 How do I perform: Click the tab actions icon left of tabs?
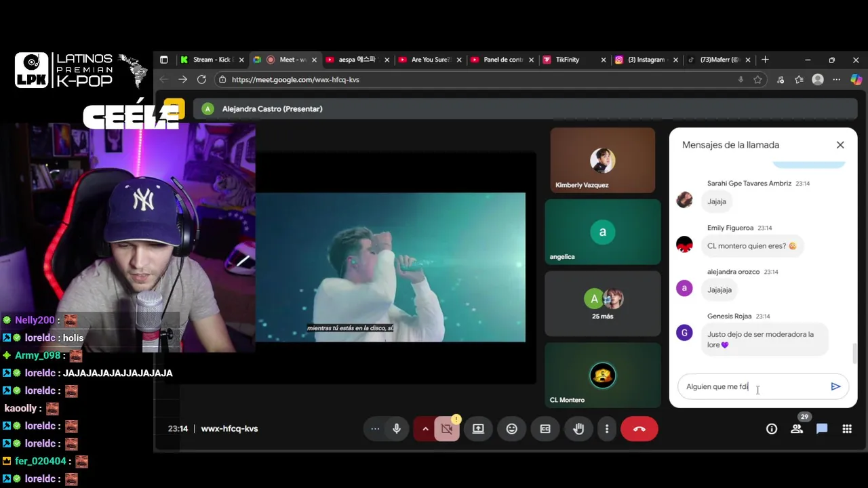tap(163, 60)
